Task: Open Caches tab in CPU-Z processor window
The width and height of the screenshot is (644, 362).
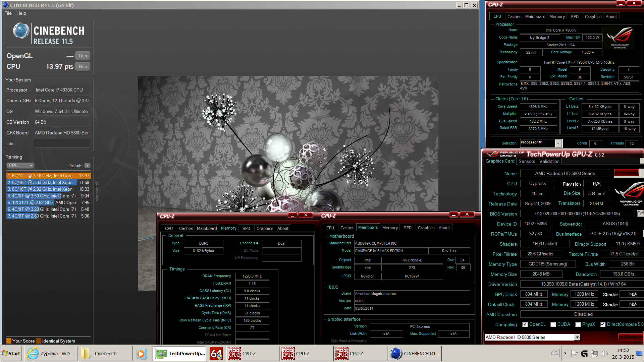Action: (514, 16)
